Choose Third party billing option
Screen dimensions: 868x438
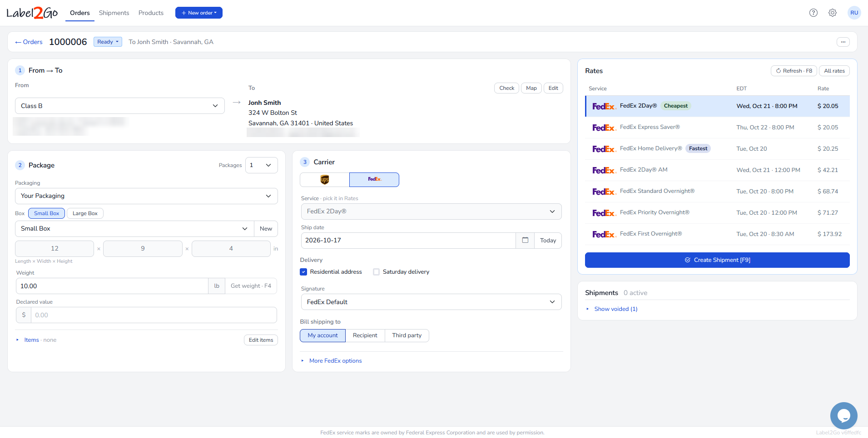407,335
